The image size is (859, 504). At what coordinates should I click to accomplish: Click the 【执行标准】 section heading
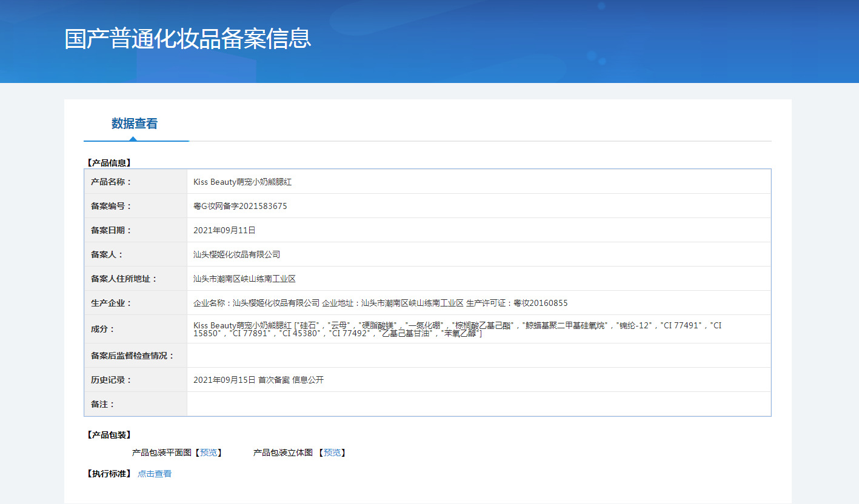pos(109,474)
